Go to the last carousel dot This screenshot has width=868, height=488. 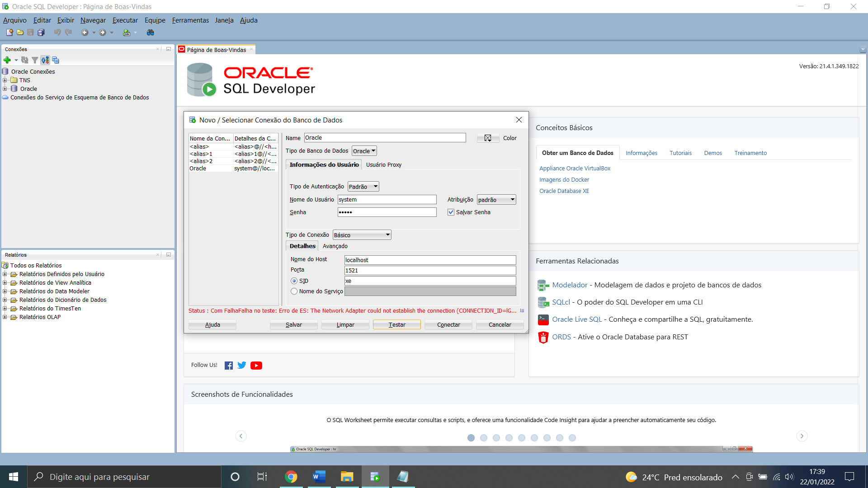(x=572, y=438)
